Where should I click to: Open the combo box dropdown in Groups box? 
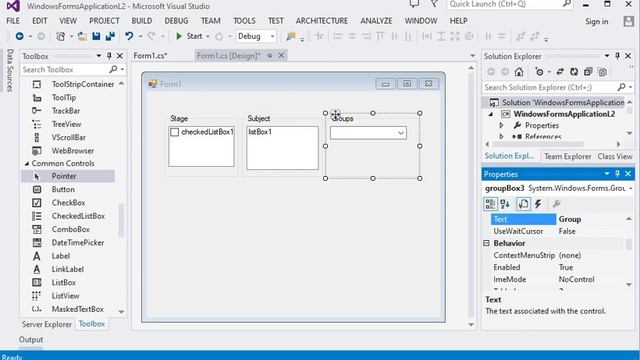(401, 133)
